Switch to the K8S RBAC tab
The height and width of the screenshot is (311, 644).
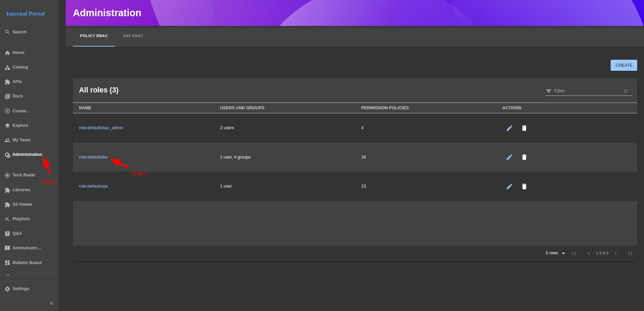point(133,36)
